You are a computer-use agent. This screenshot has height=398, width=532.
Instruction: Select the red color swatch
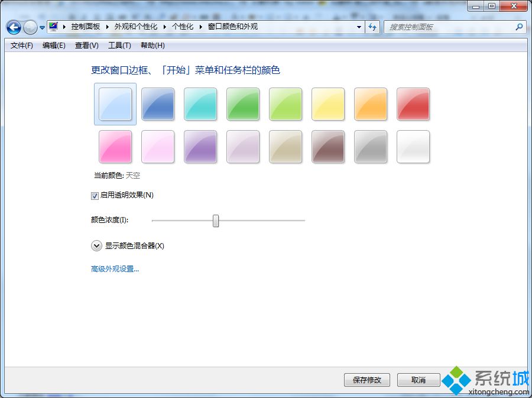tap(413, 104)
